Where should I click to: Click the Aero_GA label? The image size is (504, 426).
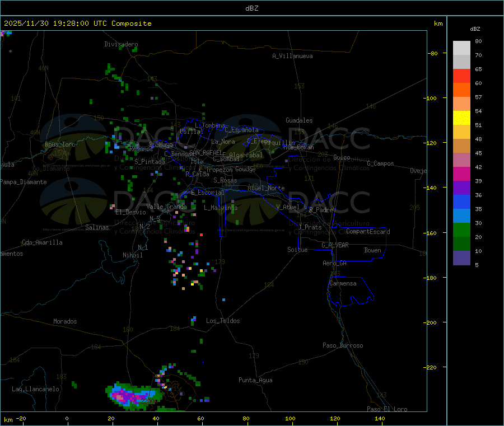tap(335, 263)
